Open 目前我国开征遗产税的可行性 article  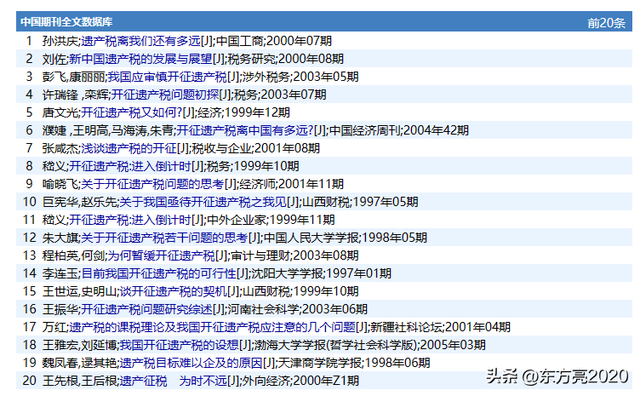159,274
